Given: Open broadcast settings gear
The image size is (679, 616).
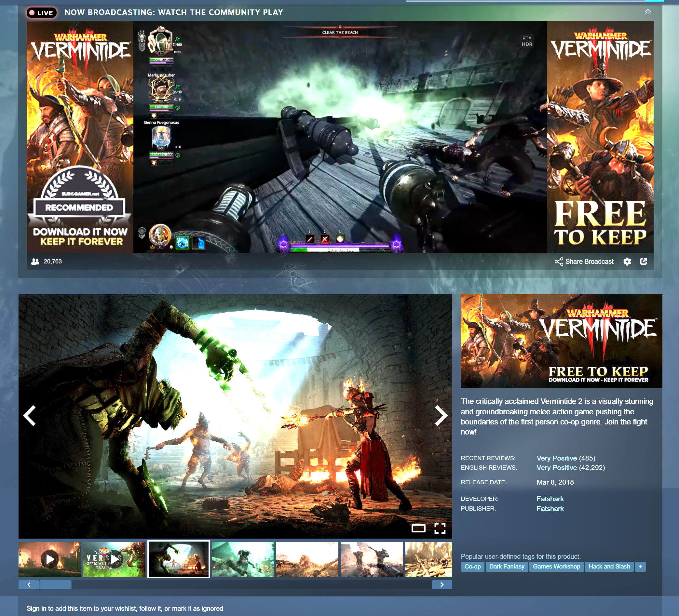Looking at the screenshot, I should (627, 261).
